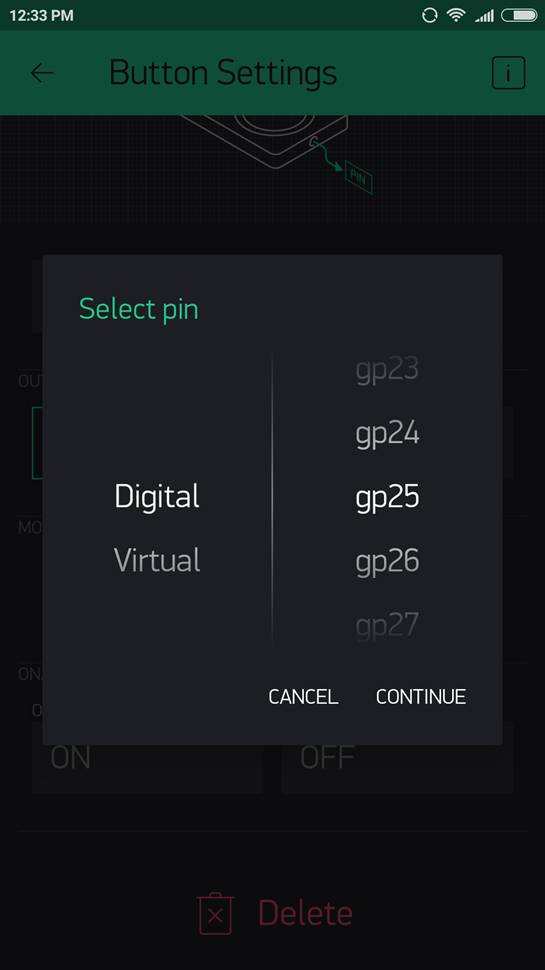This screenshot has height=970, width=545.
Task: Tap the PIN label in button illustration
Action: [x=358, y=177]
